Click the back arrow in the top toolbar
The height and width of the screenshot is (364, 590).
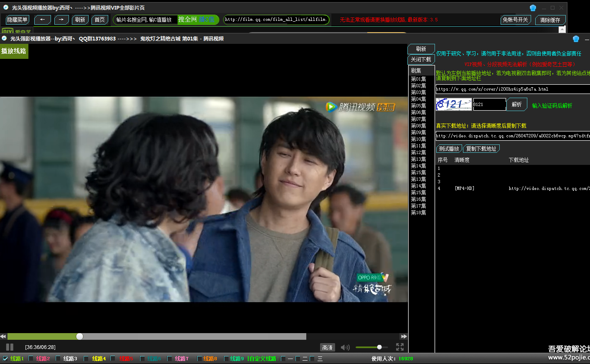click(43, 20)
